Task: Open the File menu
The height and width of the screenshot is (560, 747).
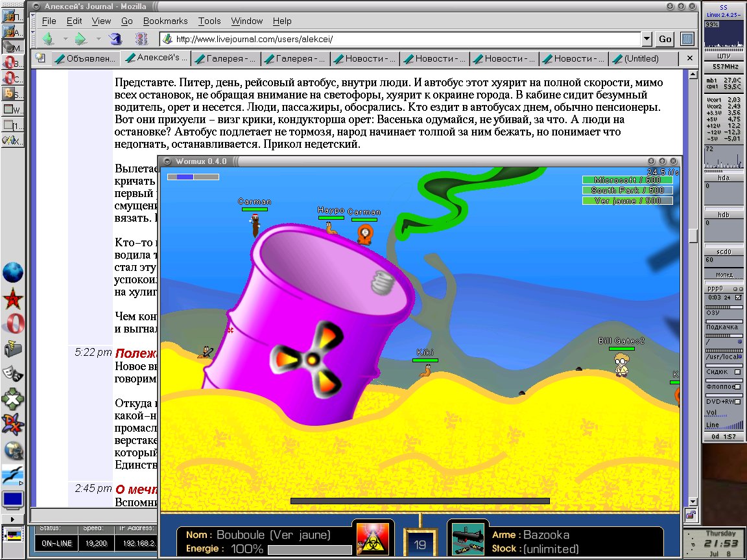Action: click(x=49, y=21)
